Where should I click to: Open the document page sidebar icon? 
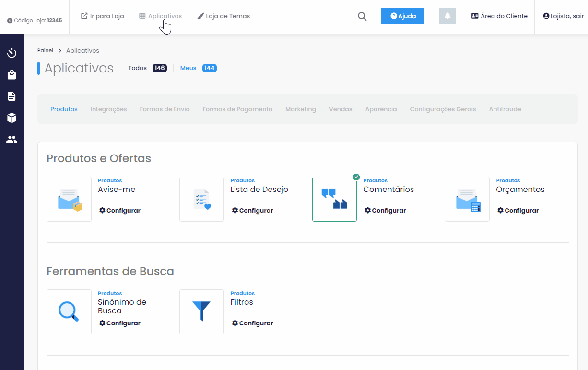pos(12,96)
